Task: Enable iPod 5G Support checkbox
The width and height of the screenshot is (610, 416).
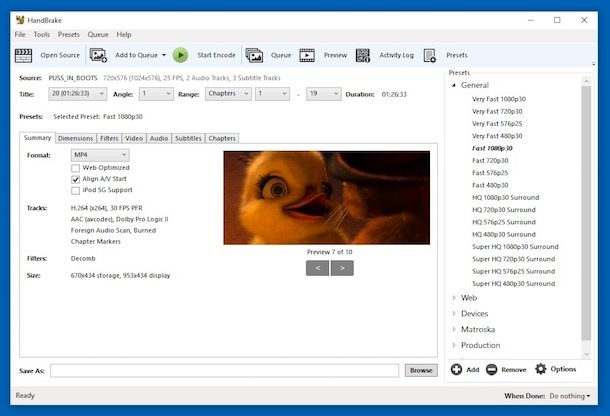Action: point(75,190)
